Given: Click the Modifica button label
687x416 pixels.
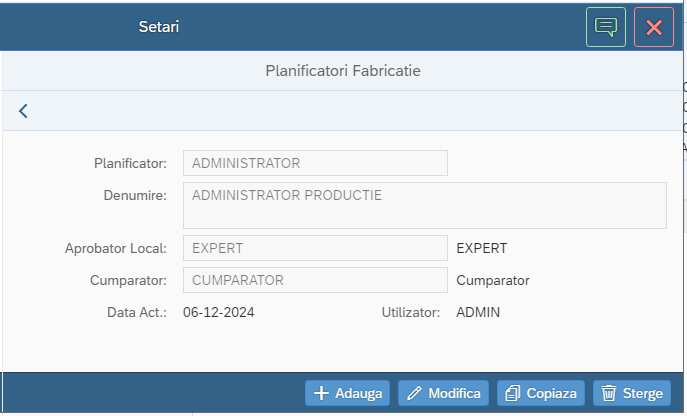Looking at the screenshot, I should click(x=454, y=394).
